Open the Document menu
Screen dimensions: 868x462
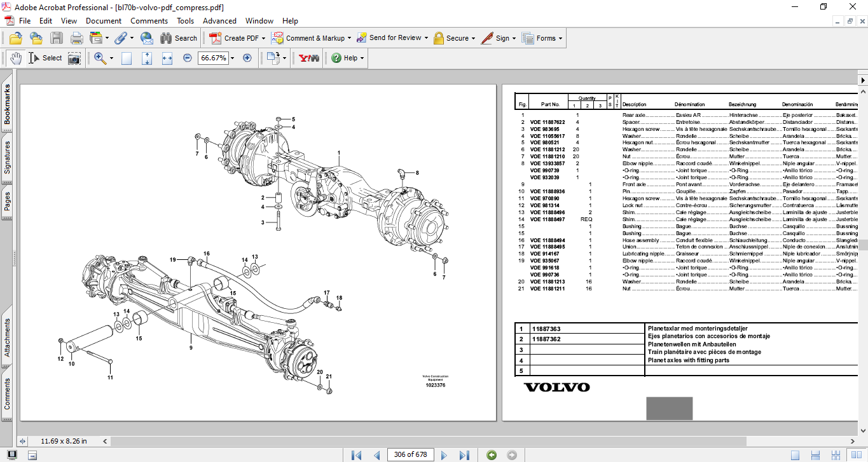coord(104,21)
